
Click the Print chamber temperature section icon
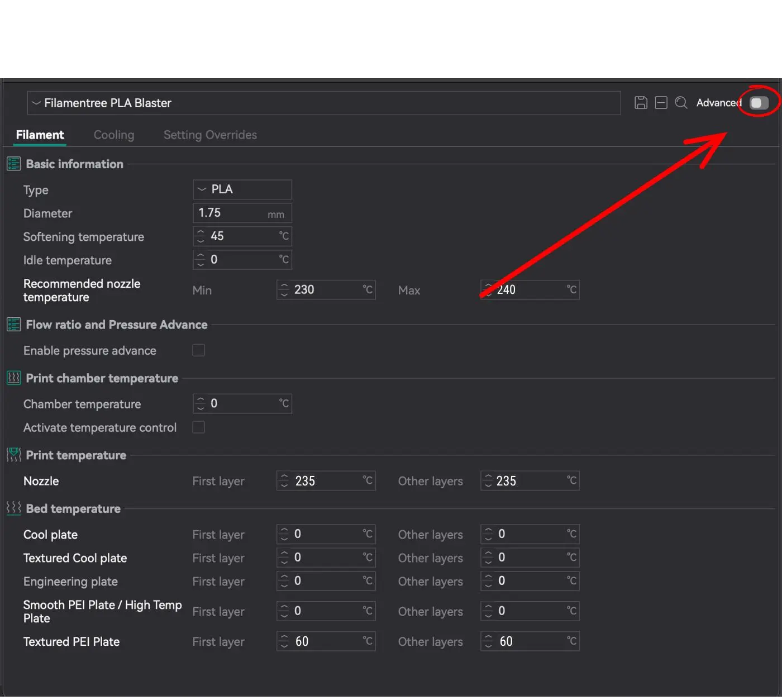pos(13,378)
